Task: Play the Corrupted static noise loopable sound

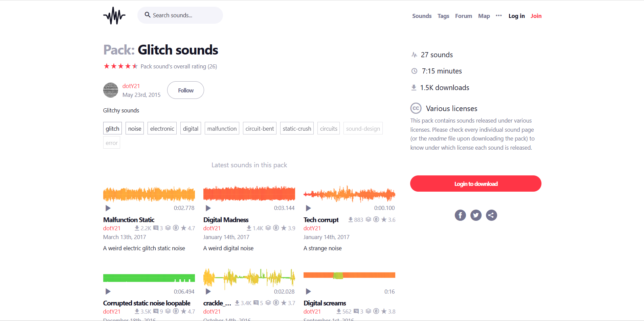Action: coord(108,291)
